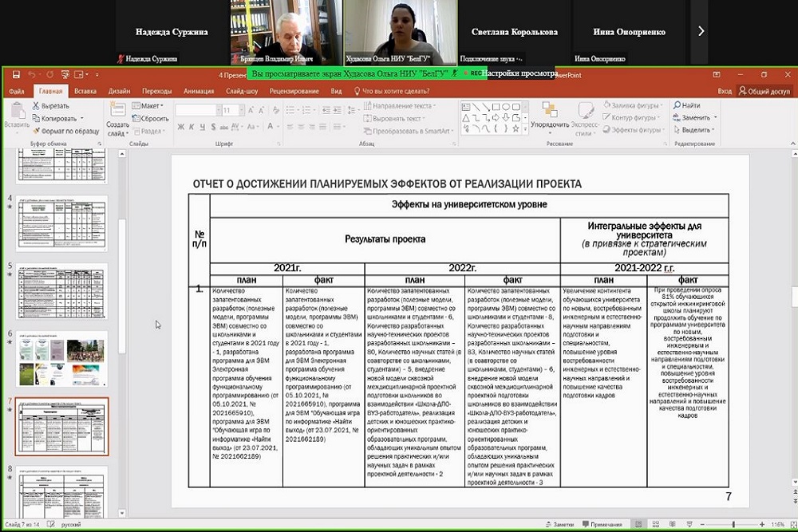Click the Save icon in quick access toolbar
The width and height of the screenshot is (798, 532).
tap(15, 75)
